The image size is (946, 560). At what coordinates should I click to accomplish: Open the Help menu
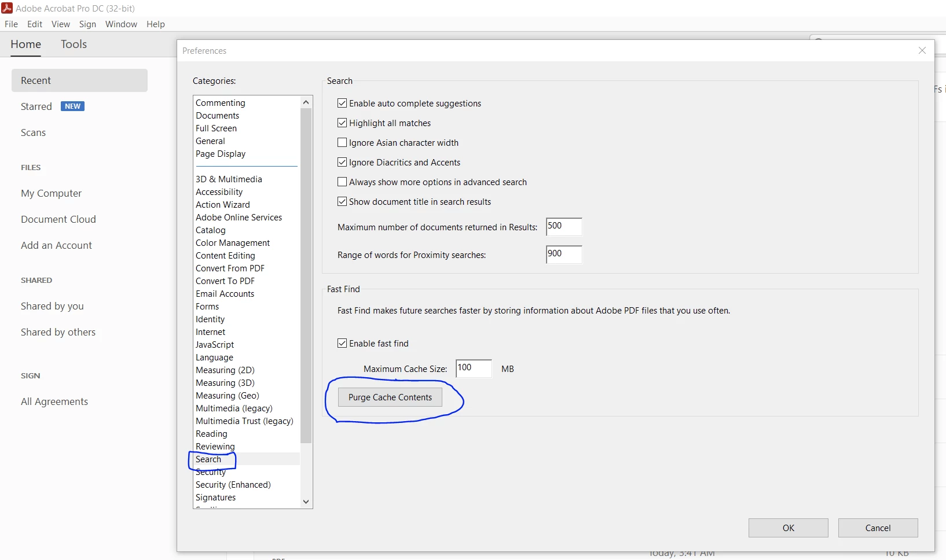click(x=156, y=24)
